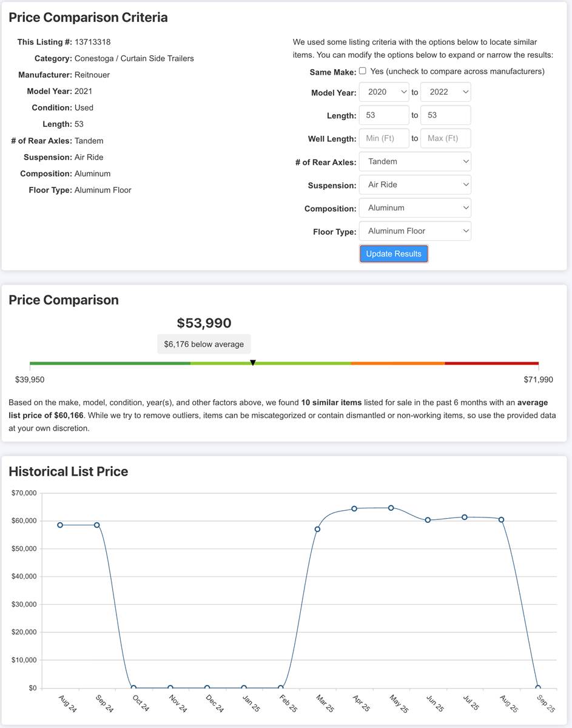Click the Well Length Max (Ft) field
The image size is (572, 728).
coord(446,138)
